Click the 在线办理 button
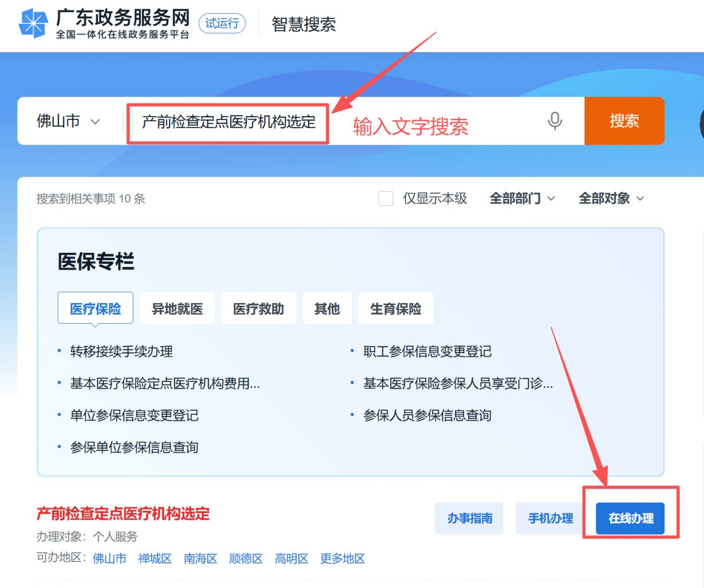 click(x=631, y=518)
